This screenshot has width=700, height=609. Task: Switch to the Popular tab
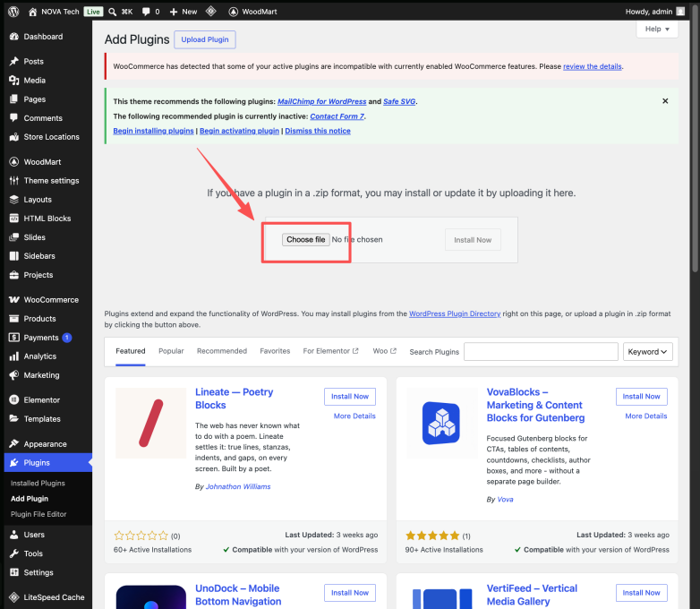pos(171,351)
